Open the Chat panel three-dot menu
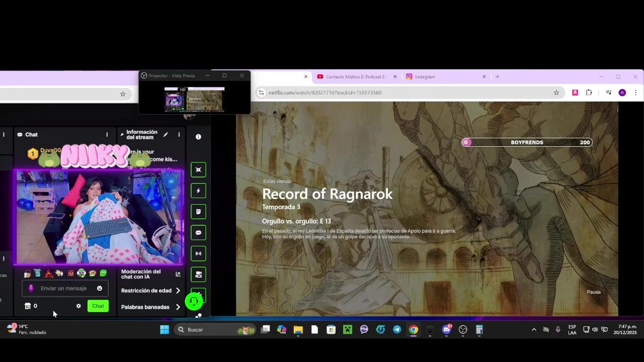 [x=107, y=135]
